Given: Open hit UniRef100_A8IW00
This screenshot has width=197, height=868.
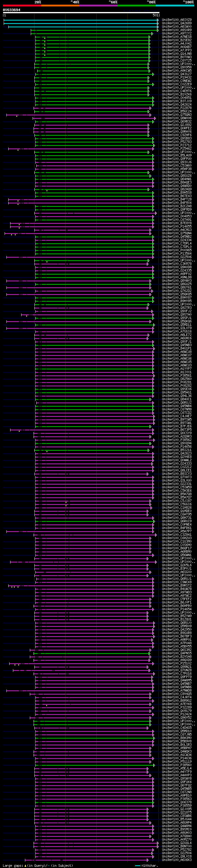Looking at the screenshot, I should point(177,26).
